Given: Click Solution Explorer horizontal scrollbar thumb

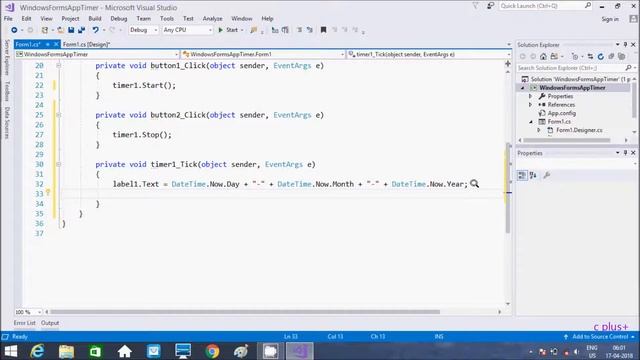Looking at the screenshot, I should [567, 140].
